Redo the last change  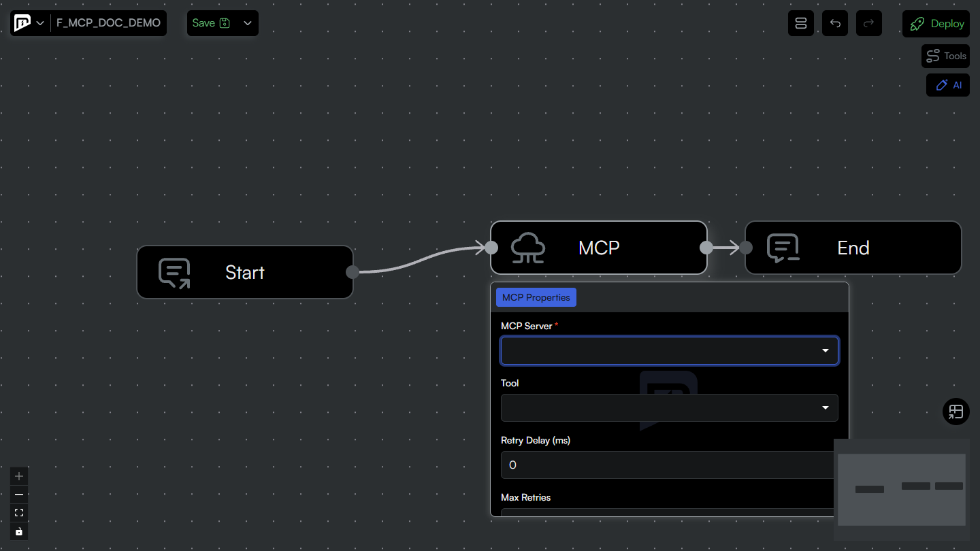[x=869, y=23]
